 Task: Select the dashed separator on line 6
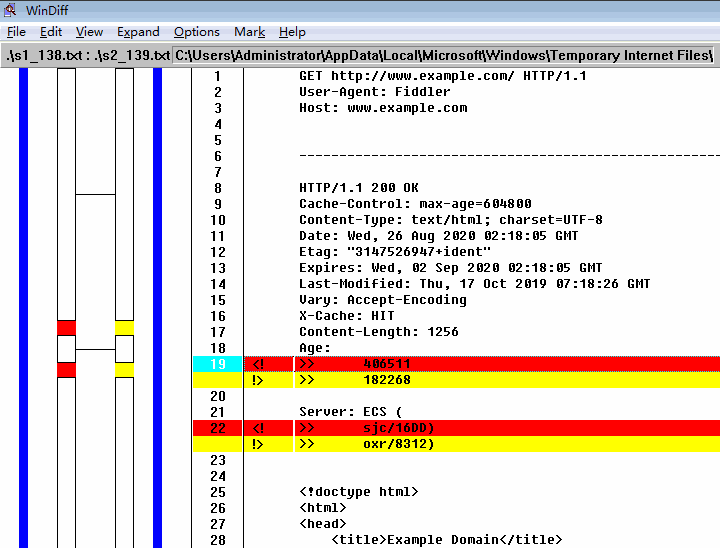pyautogui.click(x=509, y=156)
